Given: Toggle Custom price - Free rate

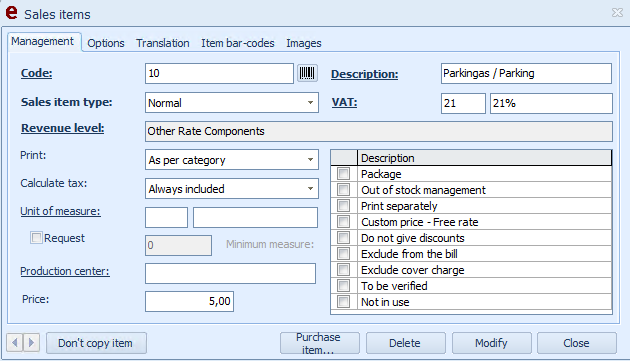Looking at the screenshot, I should [344, 222].
